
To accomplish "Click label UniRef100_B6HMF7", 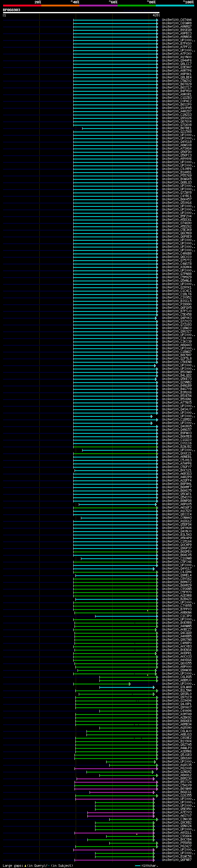I will (177, 487).
